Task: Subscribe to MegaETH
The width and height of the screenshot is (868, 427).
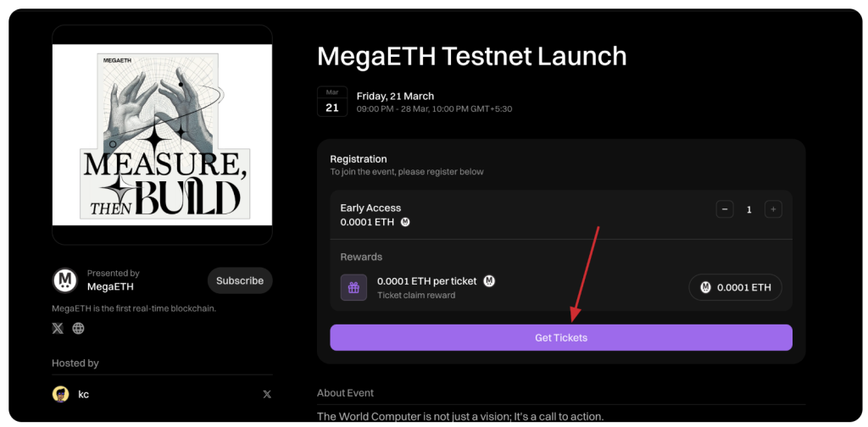Action: click(240, 280)
